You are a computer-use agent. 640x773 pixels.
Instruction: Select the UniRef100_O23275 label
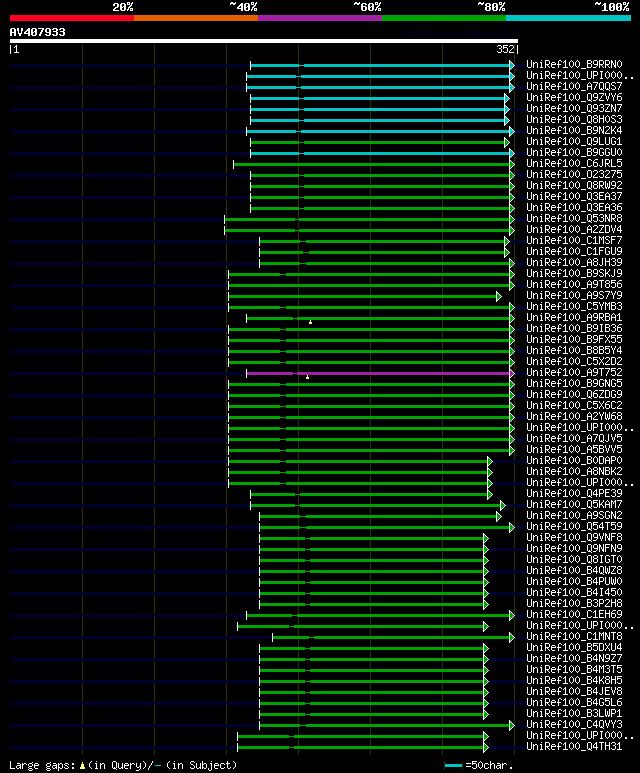click(574, 175)
